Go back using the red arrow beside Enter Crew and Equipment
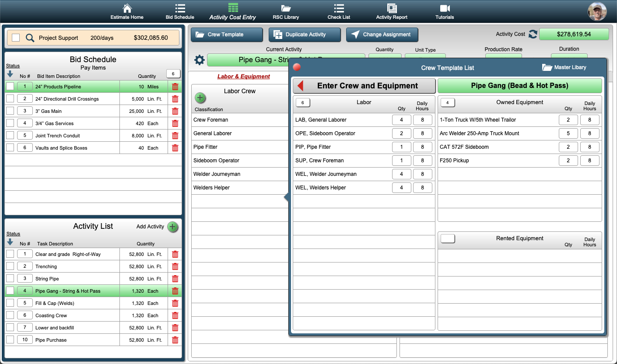 point(300,86)
